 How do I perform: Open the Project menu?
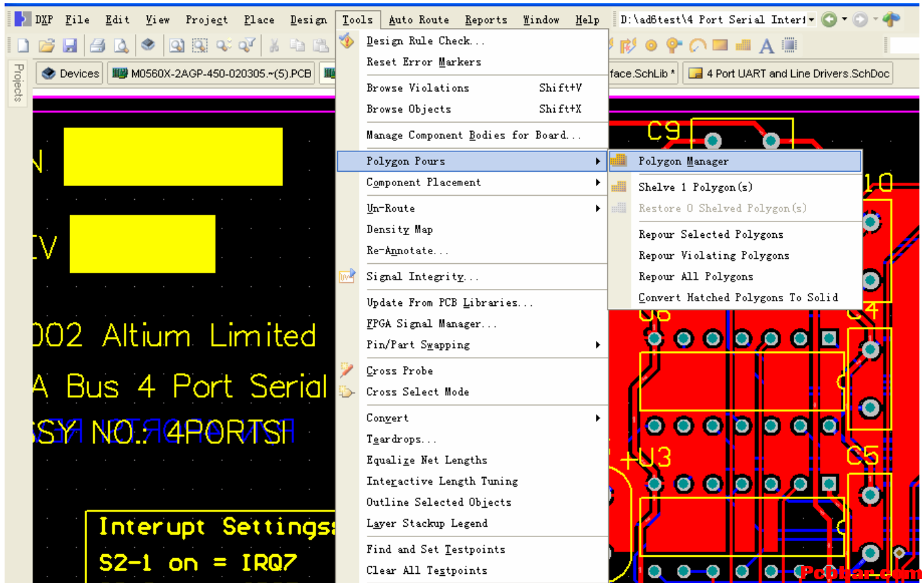pos(207,20)
